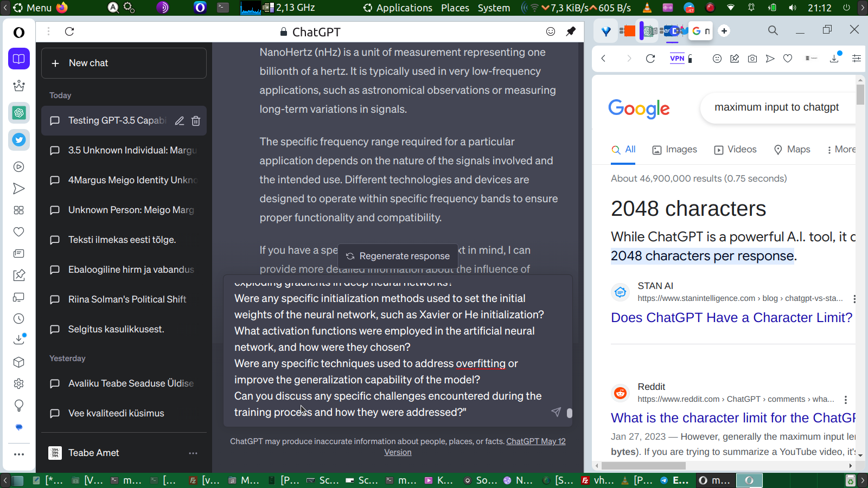Take a snapshot with the camera icon
Image resolution: width=868 pixels, height=488 pixels.
point(752,59)
